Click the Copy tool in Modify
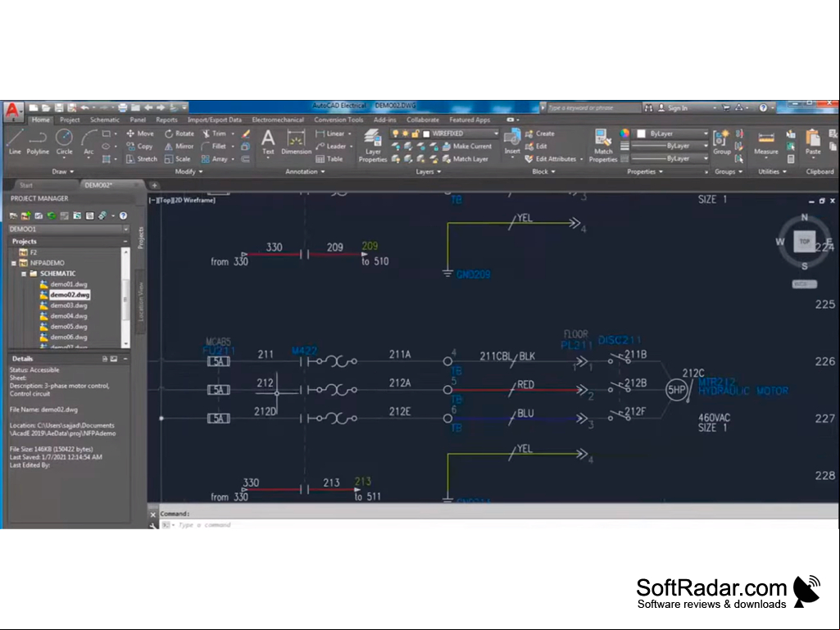The width and height of the screenshot is (840, 630). 140,147
